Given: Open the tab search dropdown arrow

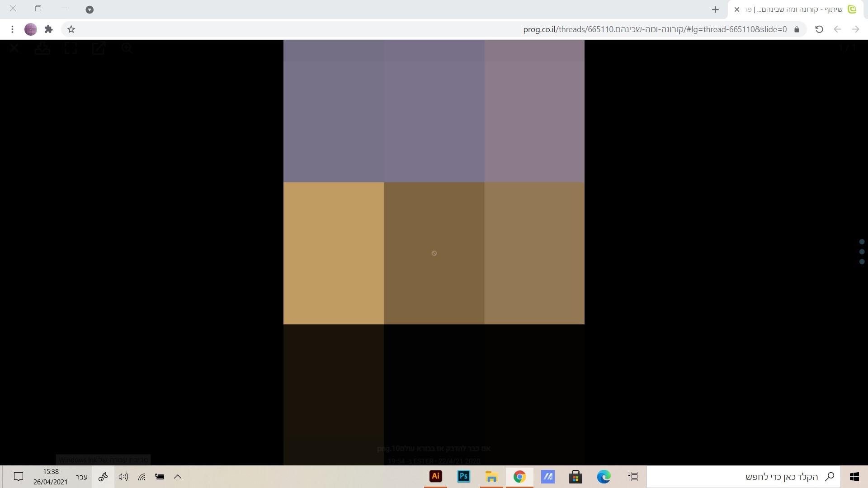Looking at the screenshot, I should [90, 9].
